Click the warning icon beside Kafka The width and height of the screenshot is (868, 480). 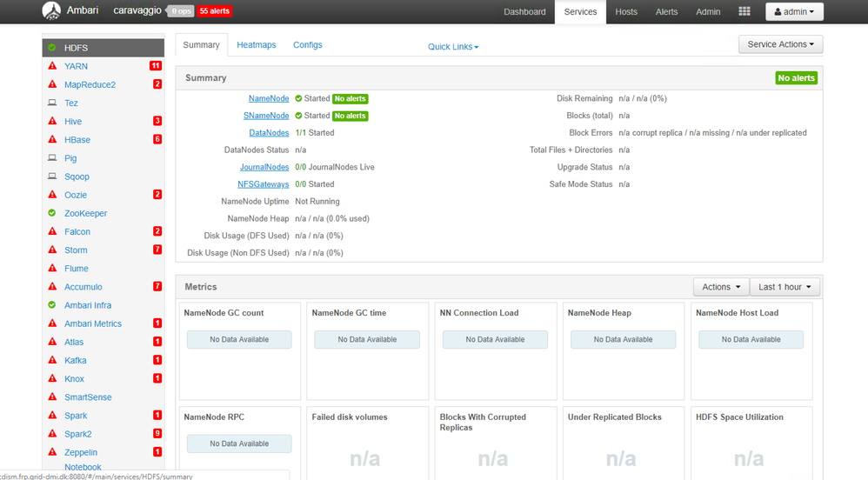(x=52, y=360)
